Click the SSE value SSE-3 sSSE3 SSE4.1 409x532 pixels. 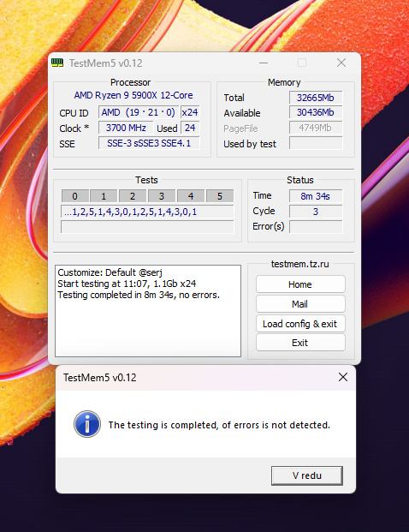pyautogui.click(x=149, y=143)
